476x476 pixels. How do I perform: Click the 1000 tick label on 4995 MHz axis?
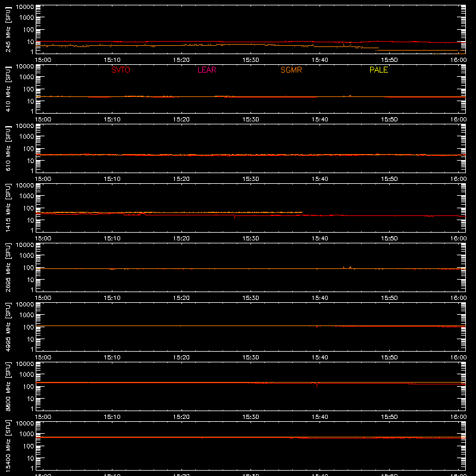coord(27,315)
